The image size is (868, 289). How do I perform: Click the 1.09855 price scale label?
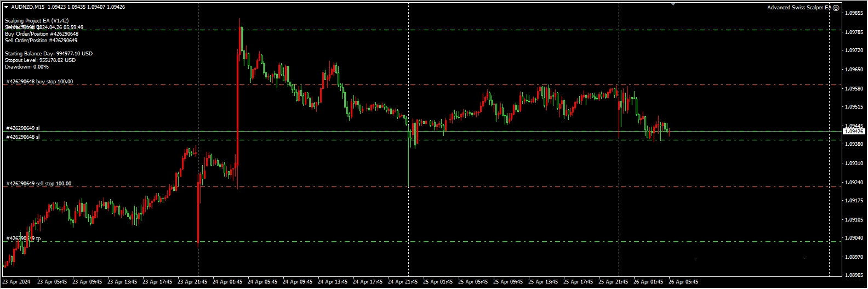854,13
